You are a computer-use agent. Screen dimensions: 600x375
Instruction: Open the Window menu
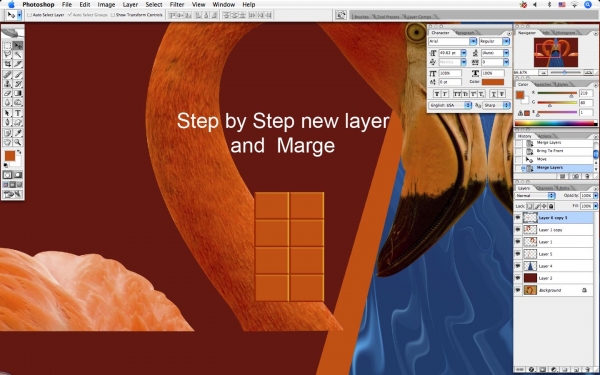tap(223, 5)
